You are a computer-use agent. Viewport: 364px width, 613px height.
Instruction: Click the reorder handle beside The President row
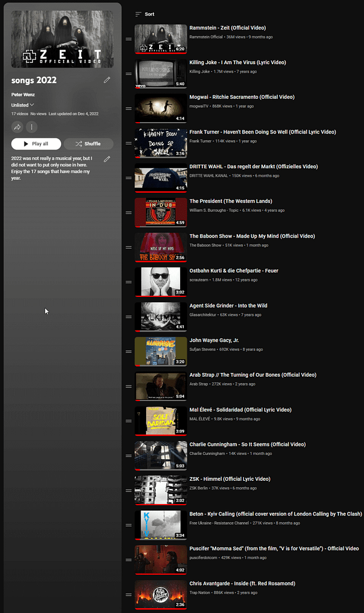coord(129,213)
